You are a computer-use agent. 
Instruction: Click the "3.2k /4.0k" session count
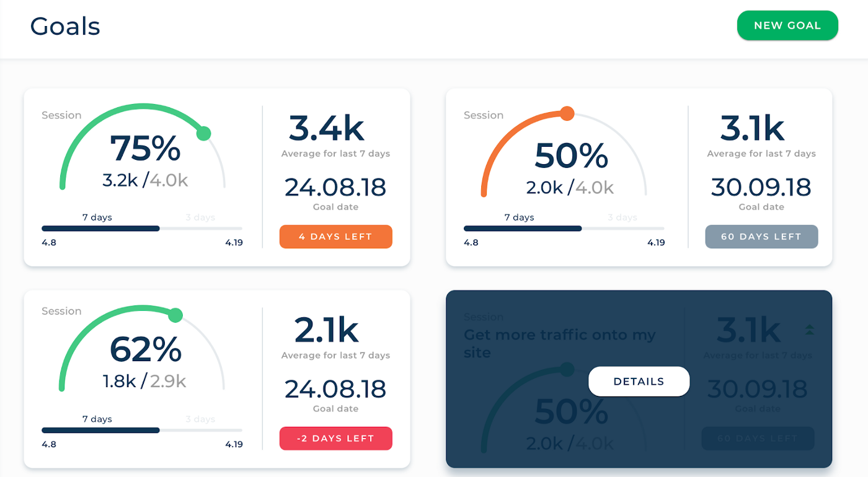(x=145, y=180)
